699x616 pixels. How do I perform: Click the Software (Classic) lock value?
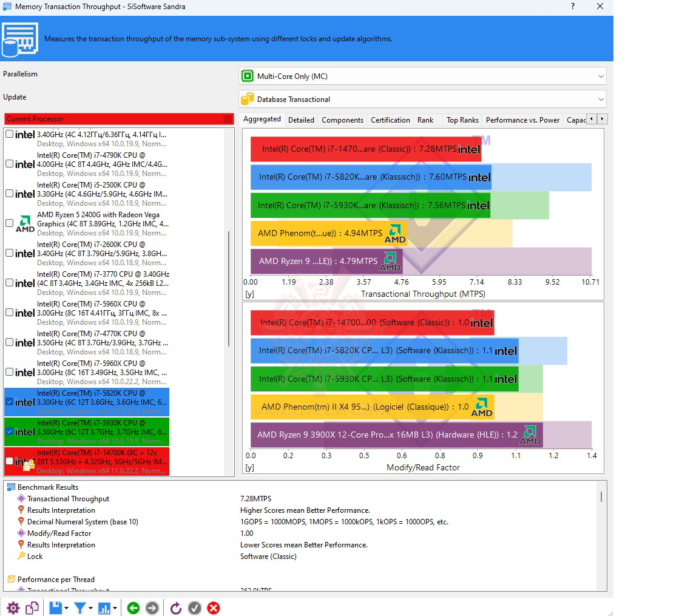coord(268,557)
